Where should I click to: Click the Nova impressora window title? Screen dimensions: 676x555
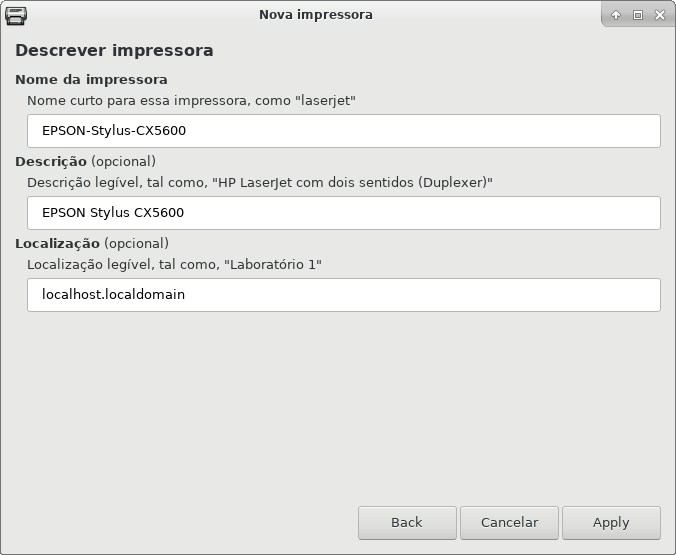pos(316,15)
